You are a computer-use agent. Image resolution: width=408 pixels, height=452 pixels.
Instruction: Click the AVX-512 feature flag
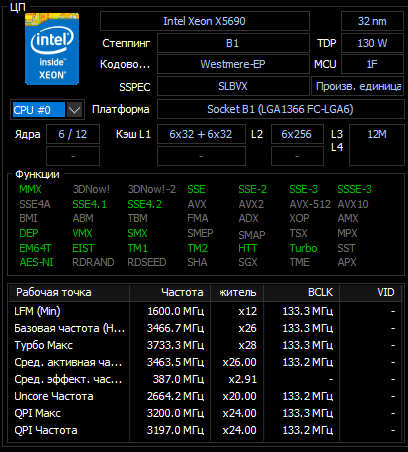coord(310,204)
